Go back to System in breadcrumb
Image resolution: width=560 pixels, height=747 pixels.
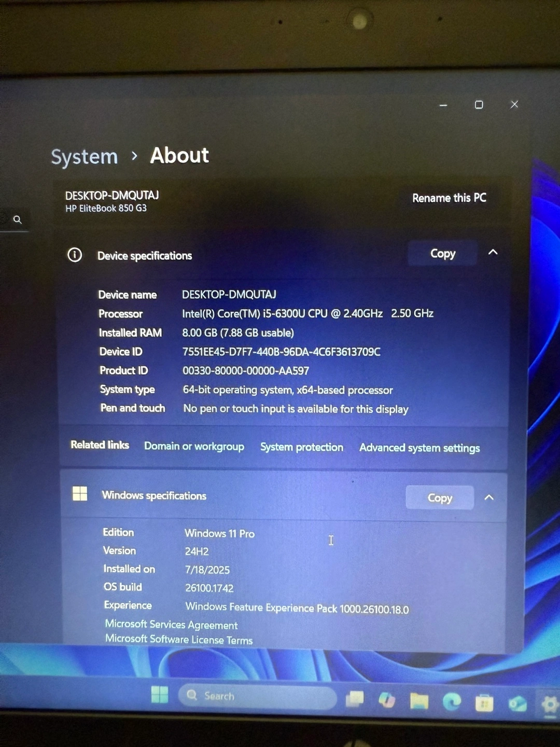point(85,157)
